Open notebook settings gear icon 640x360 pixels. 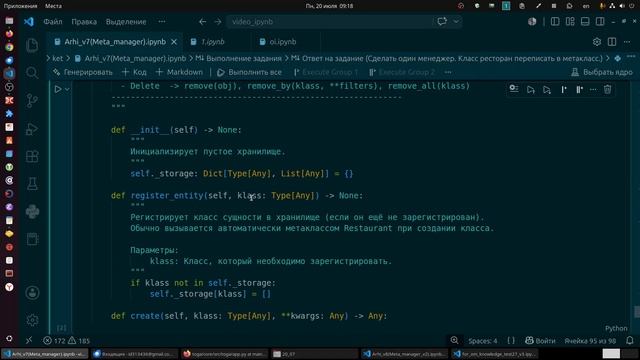(597, 42)
